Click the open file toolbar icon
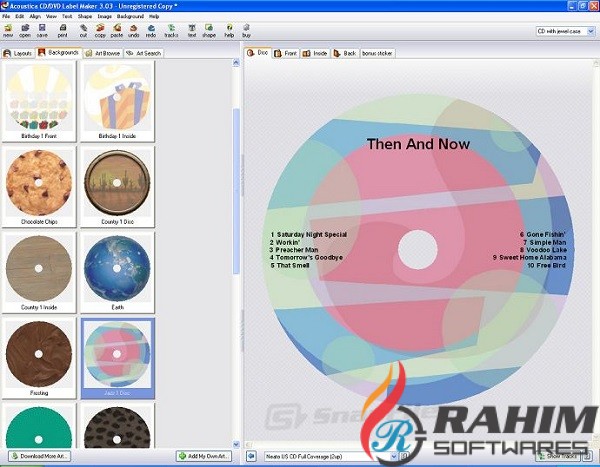Viewport: 600px width, 467px height. click(25, 31)
